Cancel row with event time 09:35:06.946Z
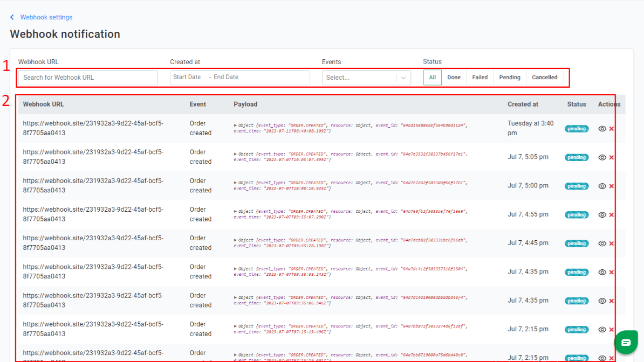644x362 pixels. point(612,301)
